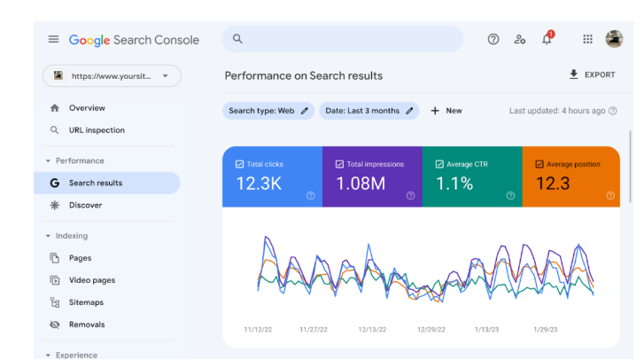This screenshot has width=644, height=360.
Task: Uncheck the Average CTR checkbox
Action: click(439, 164)
